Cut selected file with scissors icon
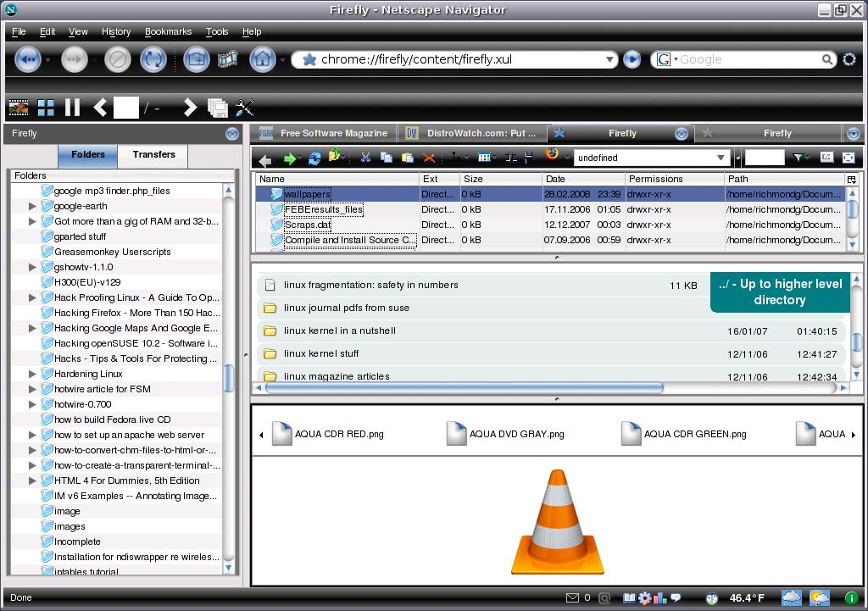 click(365, 158)
